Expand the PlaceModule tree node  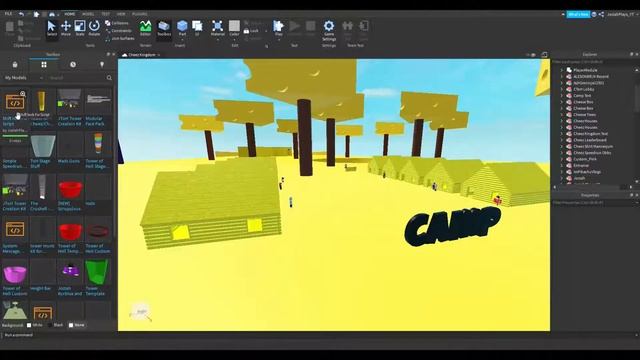(562, 70)
